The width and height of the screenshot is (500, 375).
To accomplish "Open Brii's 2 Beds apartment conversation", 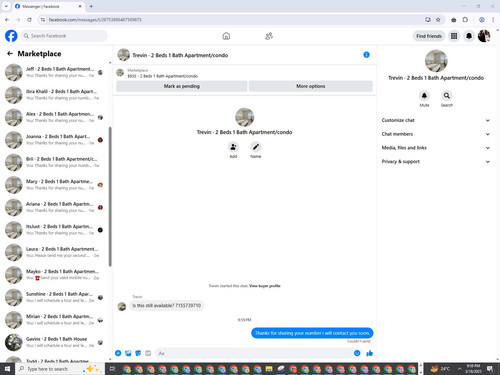I will click(x=55, y=162).
